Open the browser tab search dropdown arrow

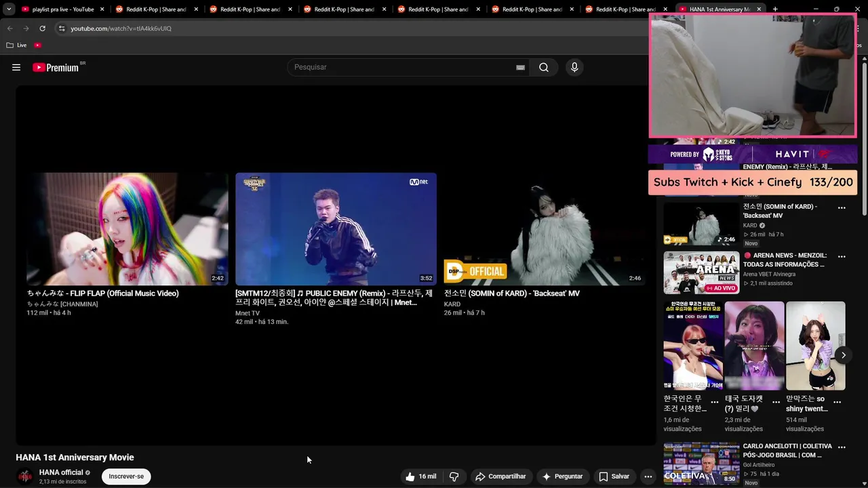coord(9,9)
